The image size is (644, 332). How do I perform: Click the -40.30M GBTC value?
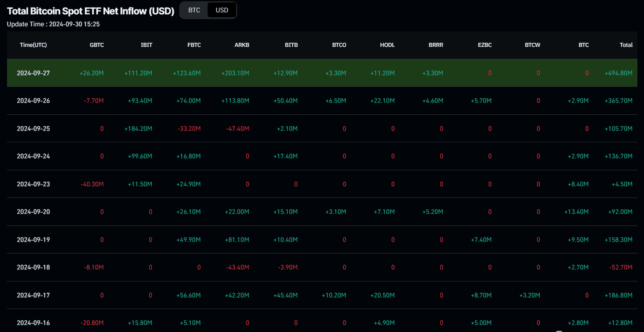(91, 184)
